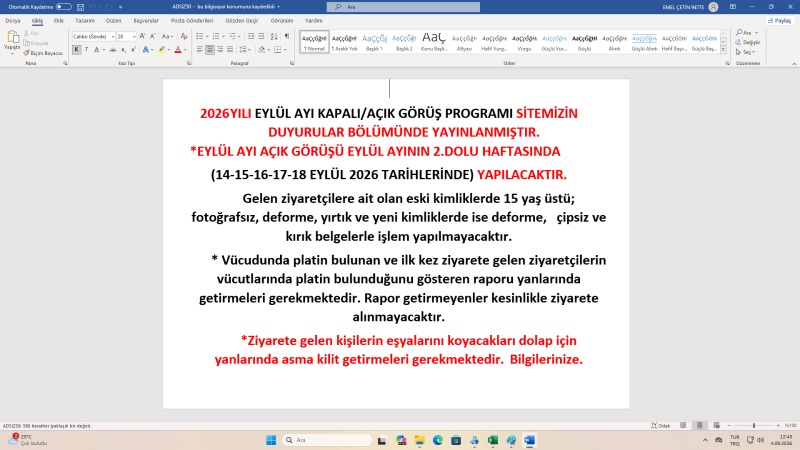Open bulleted list tool
The height and width of the screenshot is (450, 800).
(x=199, y=36)
